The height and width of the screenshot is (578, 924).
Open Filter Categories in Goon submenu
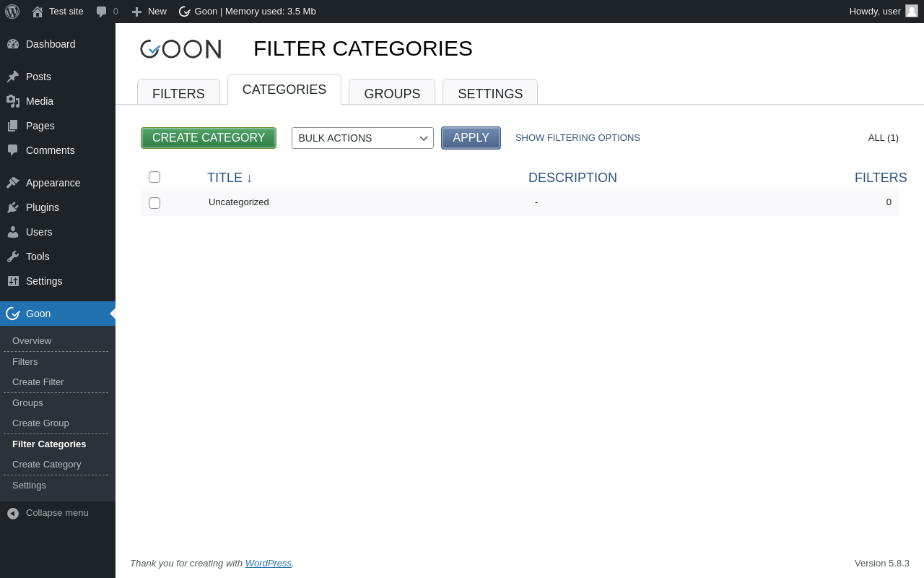tap(49, 444)
